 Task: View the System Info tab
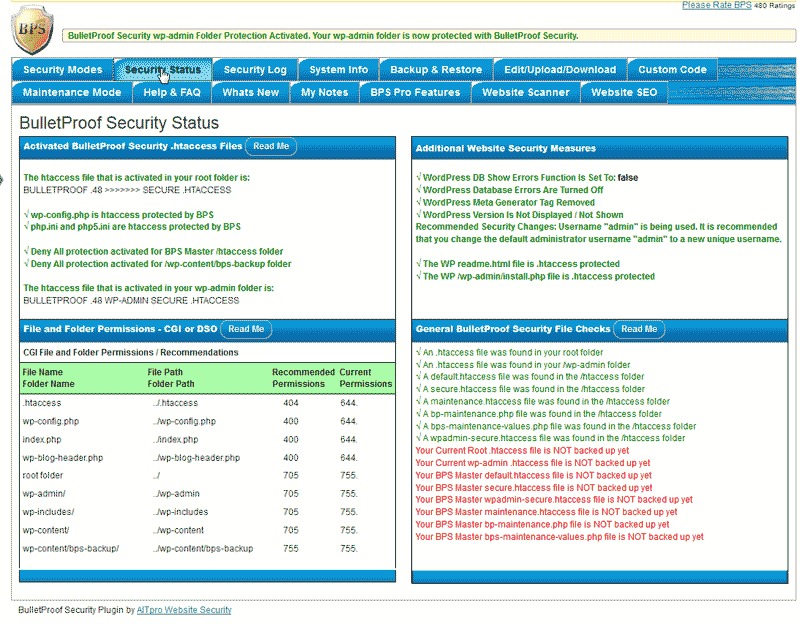[339, 70]
